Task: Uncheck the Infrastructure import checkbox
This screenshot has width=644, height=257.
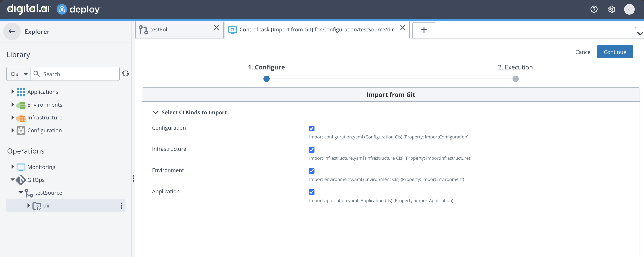Action: (311, 150)
